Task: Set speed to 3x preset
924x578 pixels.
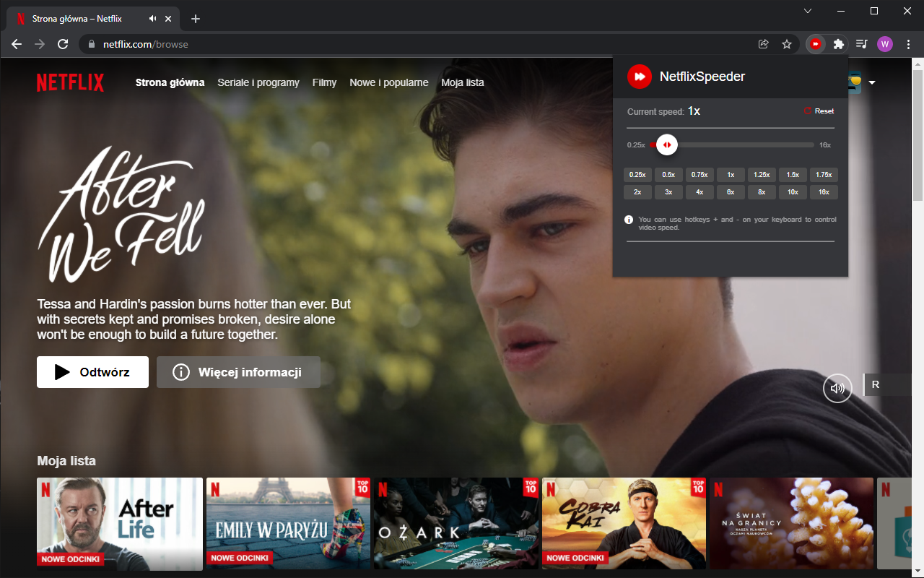Action: pyautogui.click(x=668, y=192)
